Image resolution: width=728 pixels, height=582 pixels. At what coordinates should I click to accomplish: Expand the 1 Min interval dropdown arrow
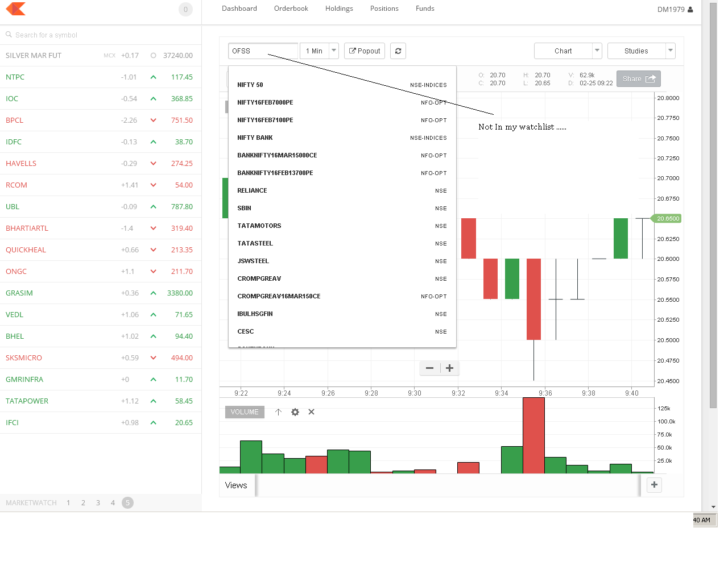tap(334, 51)
